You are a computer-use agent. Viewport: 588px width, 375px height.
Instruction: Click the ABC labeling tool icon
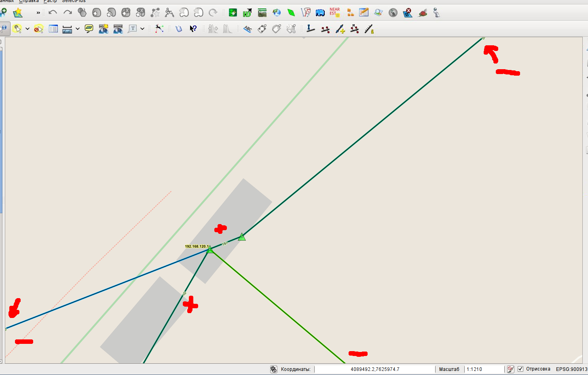click(247, 29)
